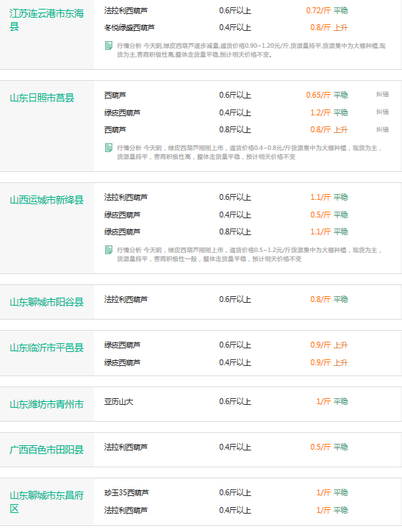The height and width of the screenshot is (532, 402).
Task: Click the 0.72/斤 平稳 price in 东海县
Action: coord(327,10)
